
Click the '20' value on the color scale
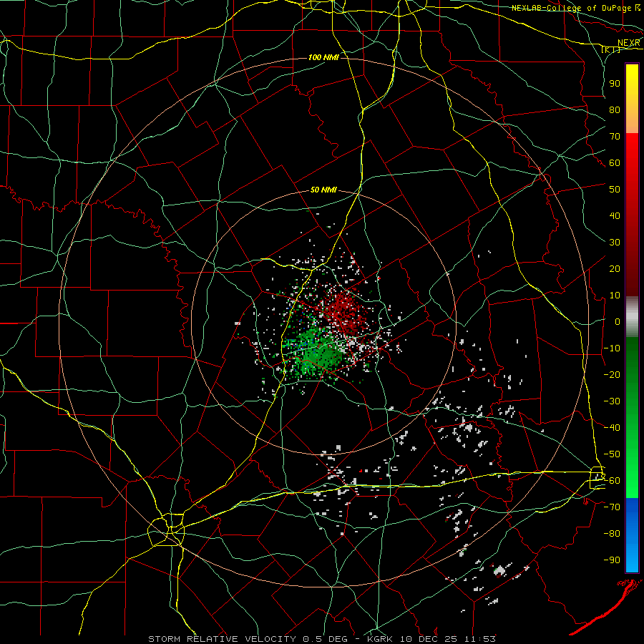[615, 268]
